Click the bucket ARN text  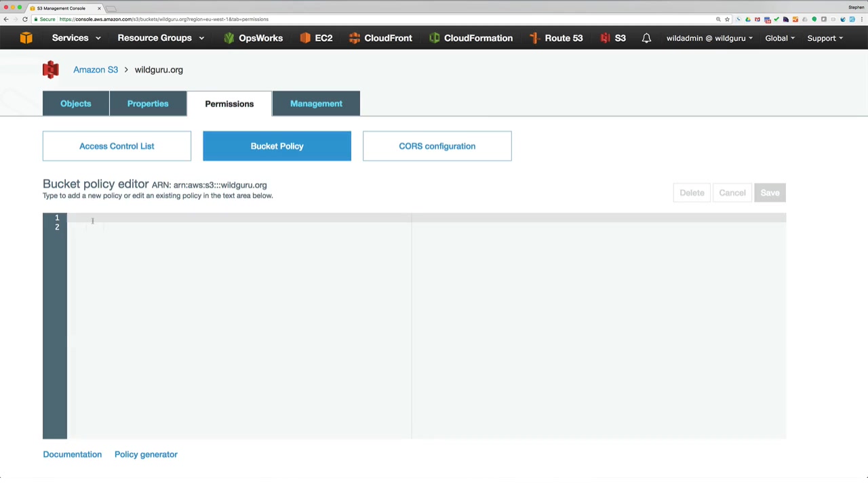pos(209,185)
